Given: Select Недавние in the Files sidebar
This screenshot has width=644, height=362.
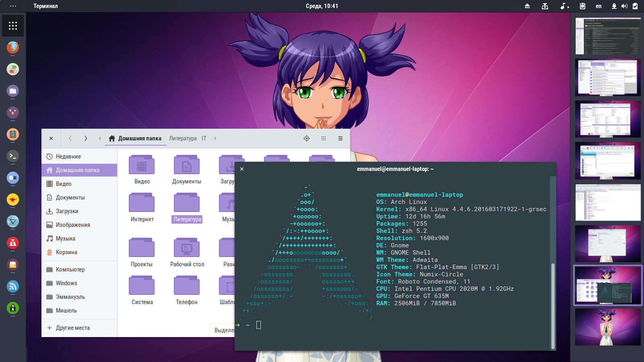Looking at the screenshot, I should (80, 156).
